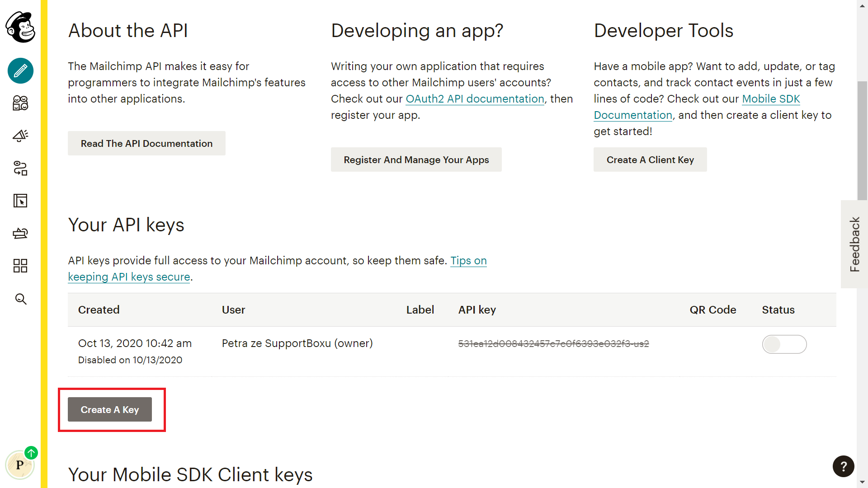Screen dimensions: 868x488
Task: Open the Campaigns megaphone icon
Action: point(20,136)
